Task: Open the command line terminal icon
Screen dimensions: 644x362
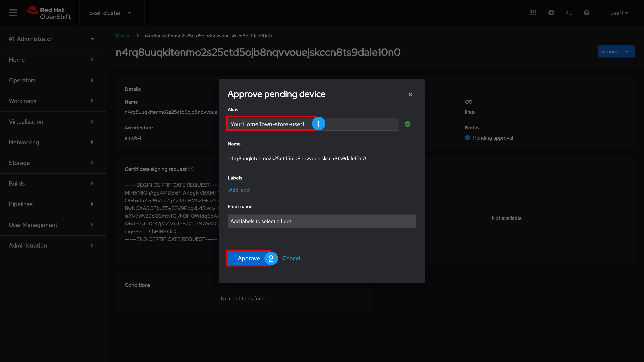Action: click(x=569, y=13)
